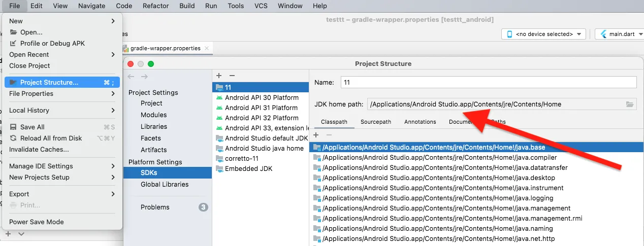Select Android API 30 Platform SDK

262,97
